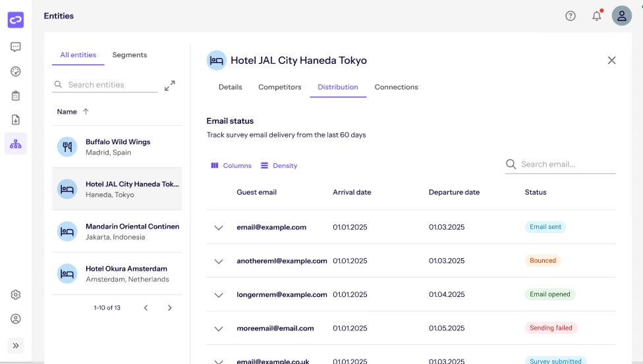Click departure date 01.05.2025
Image resolution: width=643 pixels, height=364 pixels.
click(447, 328)
